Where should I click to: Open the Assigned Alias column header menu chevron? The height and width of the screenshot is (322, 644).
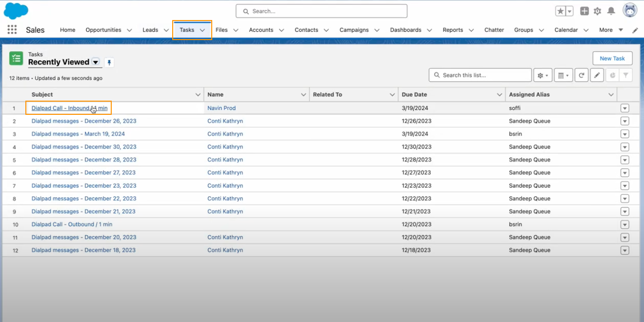tap(611, 95)
